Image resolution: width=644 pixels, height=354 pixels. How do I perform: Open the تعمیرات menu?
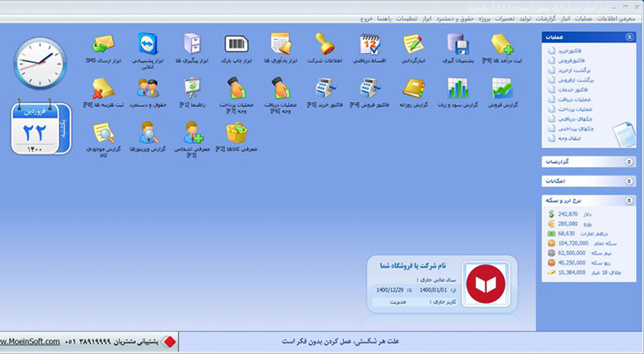(x=505, y=19)
